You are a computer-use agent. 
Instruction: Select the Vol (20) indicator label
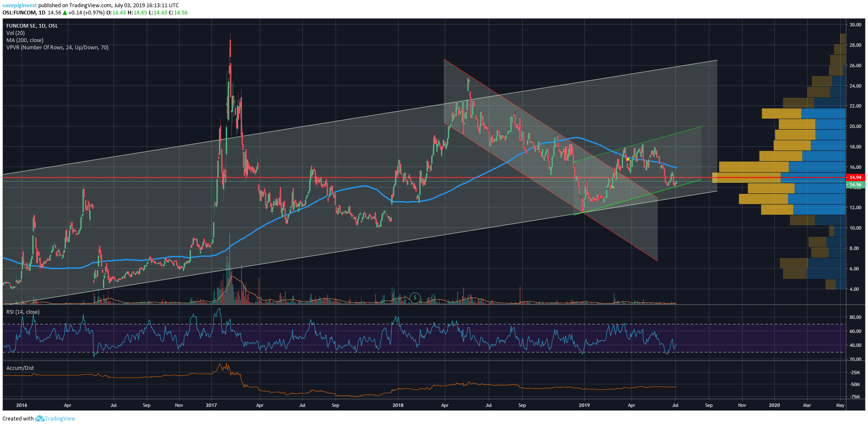15,33
